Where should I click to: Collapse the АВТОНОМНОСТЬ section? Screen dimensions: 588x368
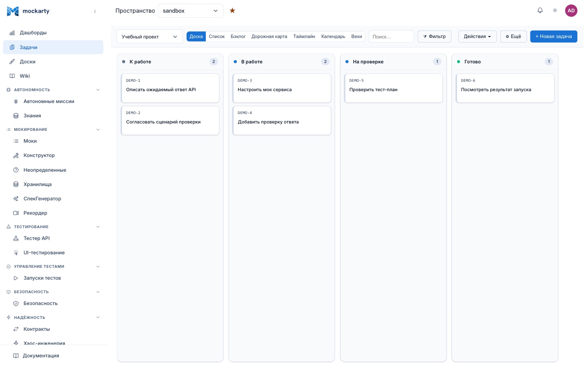point(98,90)
